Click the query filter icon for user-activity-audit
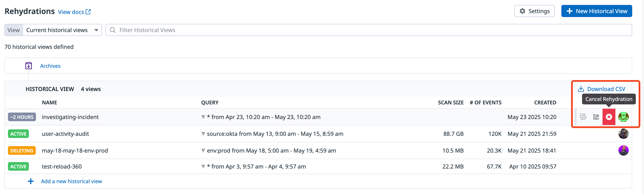Image resolution: width=644 pixels, height=195 pixels. 203,134
